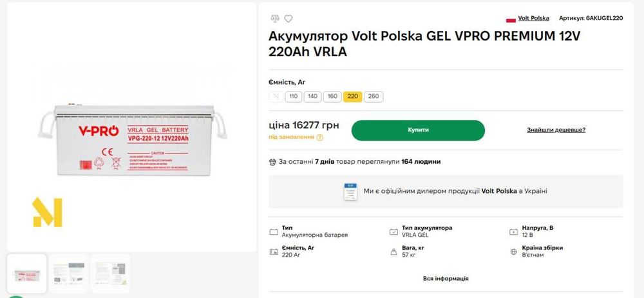Open the Volt Polska brand link
The image size is (644, 298).
(535, 19)
